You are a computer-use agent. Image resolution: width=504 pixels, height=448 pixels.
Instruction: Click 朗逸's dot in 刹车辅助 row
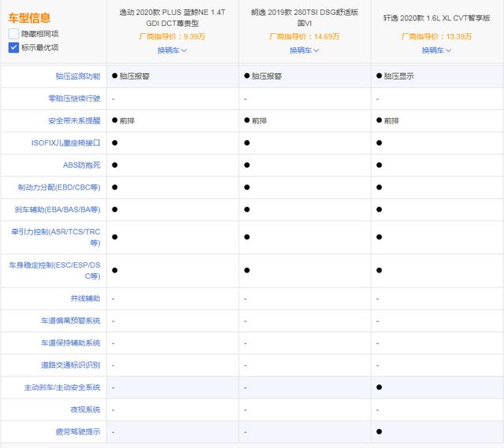[x=246, y=209]
